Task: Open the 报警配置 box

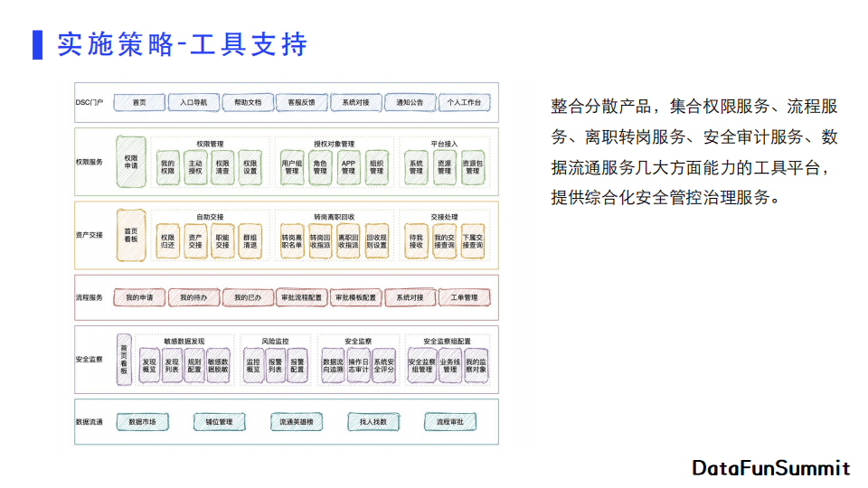Action: pyautogui.click(x=297, y=366)
